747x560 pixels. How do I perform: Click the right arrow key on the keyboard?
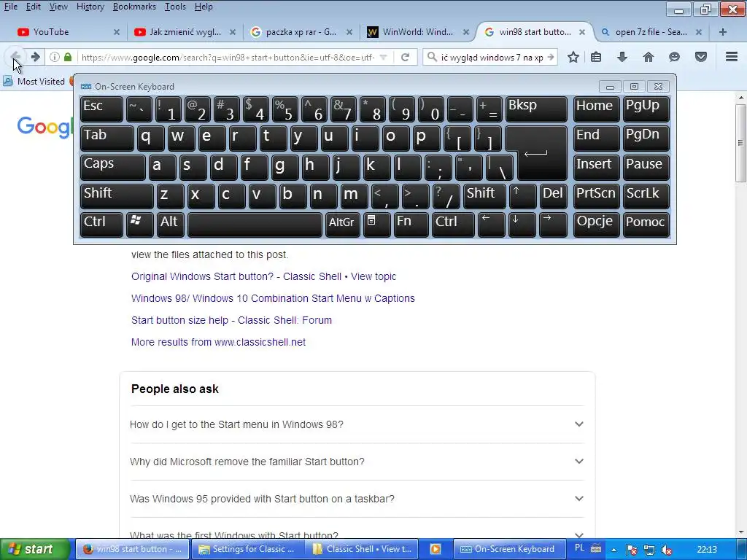(553, 225)
